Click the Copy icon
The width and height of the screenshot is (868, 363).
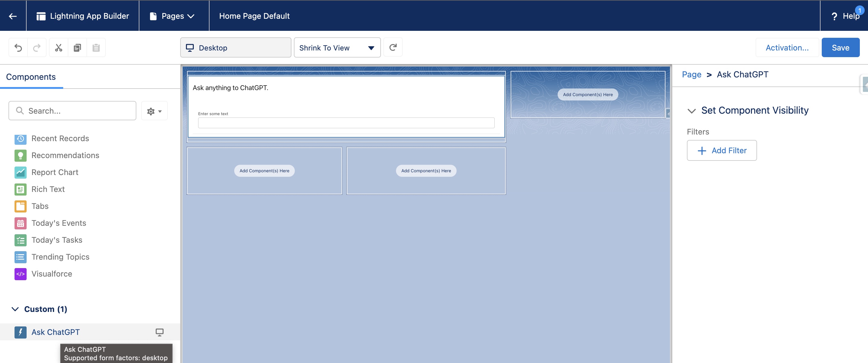click(77, 47)
